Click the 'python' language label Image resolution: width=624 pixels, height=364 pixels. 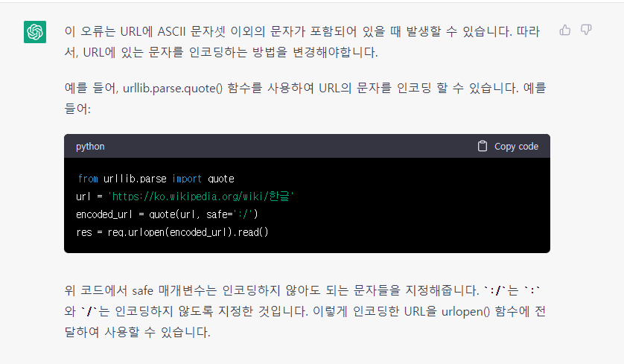[90, 147]
